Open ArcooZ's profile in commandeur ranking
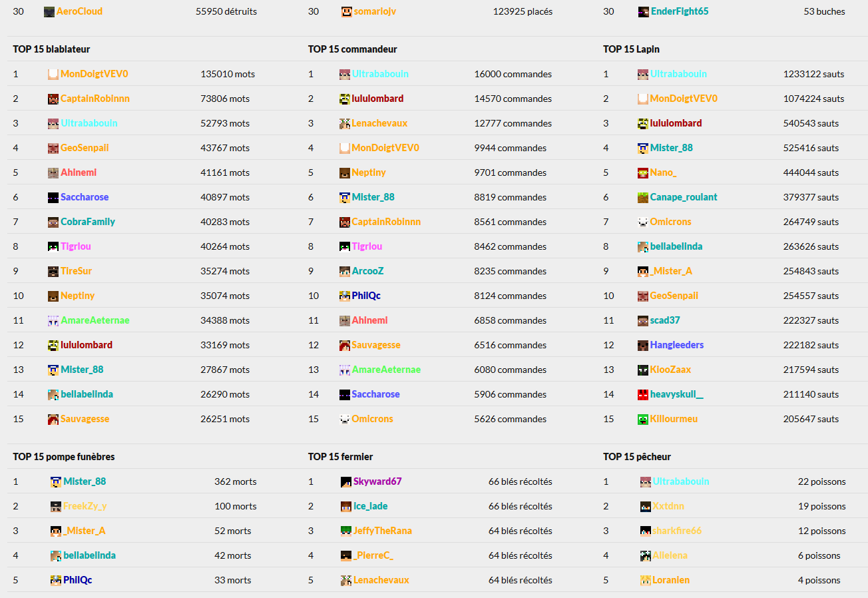 367,271
